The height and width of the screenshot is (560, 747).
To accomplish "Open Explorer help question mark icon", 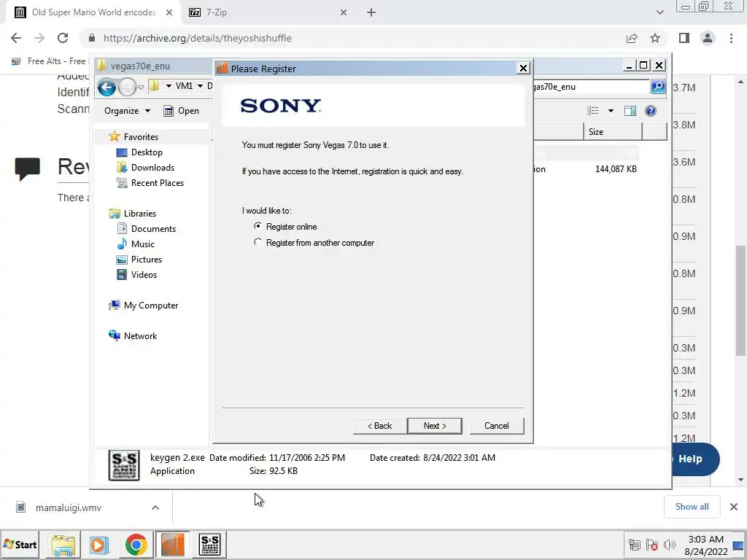I will [650, 111].
